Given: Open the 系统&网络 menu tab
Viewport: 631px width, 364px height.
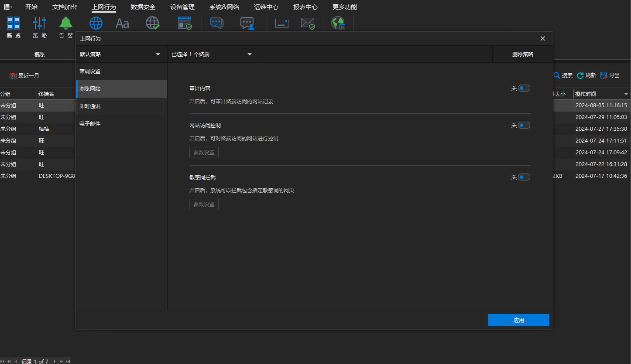Looking at the screenshot, I should [224, 7].
